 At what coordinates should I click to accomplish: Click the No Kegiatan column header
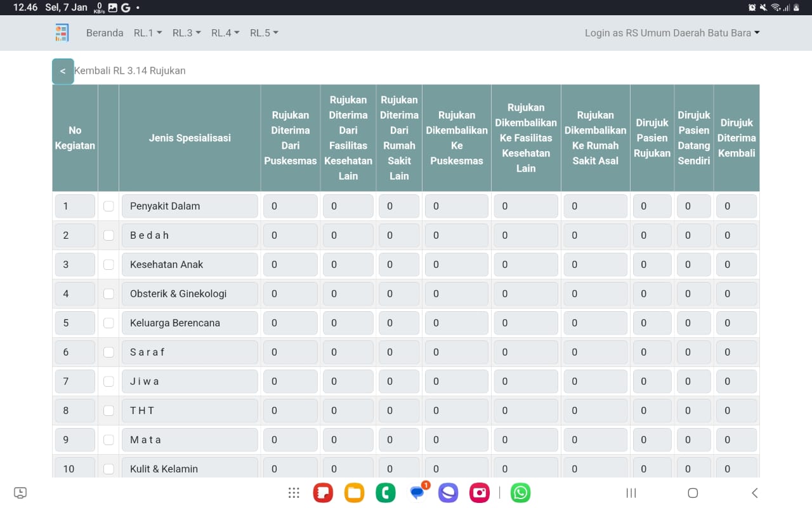[x=75, y=138]
